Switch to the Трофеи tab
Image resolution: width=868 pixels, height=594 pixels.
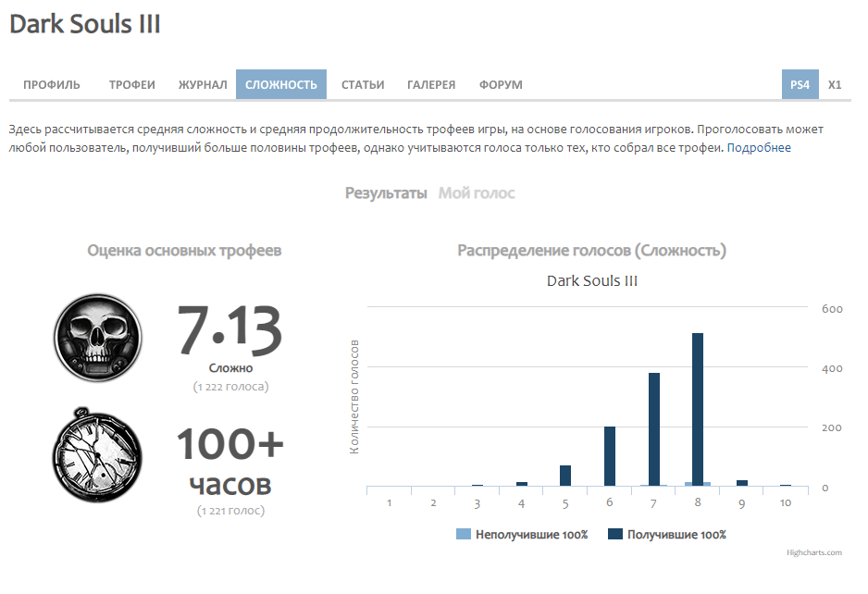pos(132,84)
